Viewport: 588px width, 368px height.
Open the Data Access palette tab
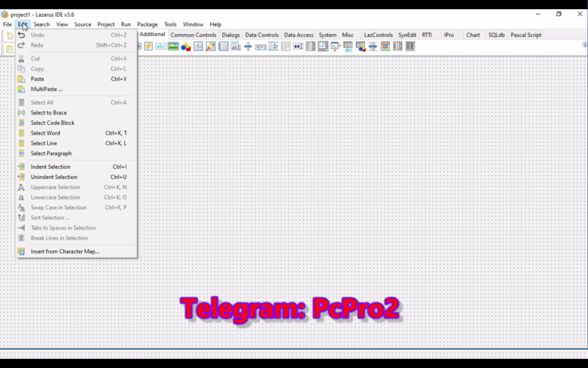[299, 35]
